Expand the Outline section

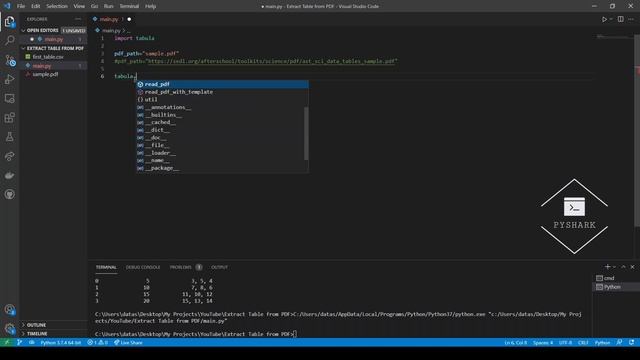tap(36, 325)
